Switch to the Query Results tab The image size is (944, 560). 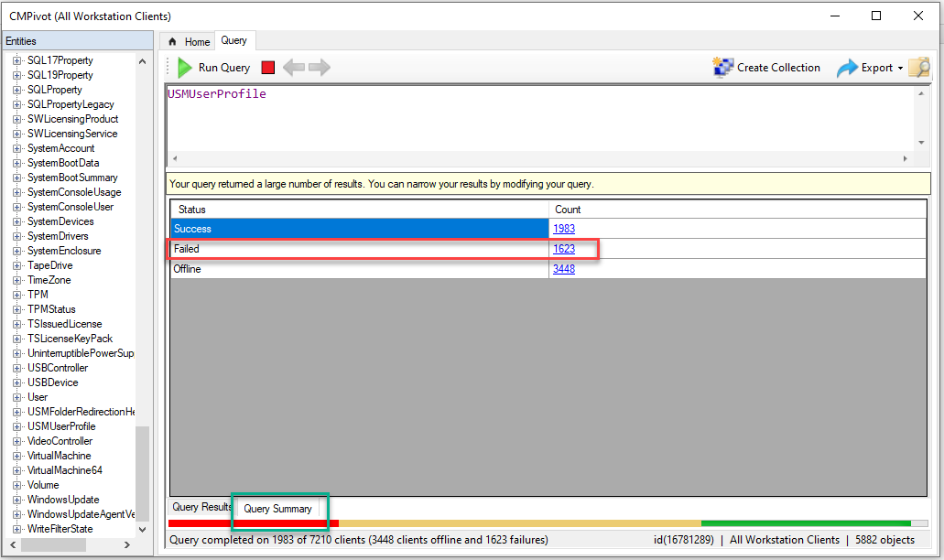click(201, 507)
